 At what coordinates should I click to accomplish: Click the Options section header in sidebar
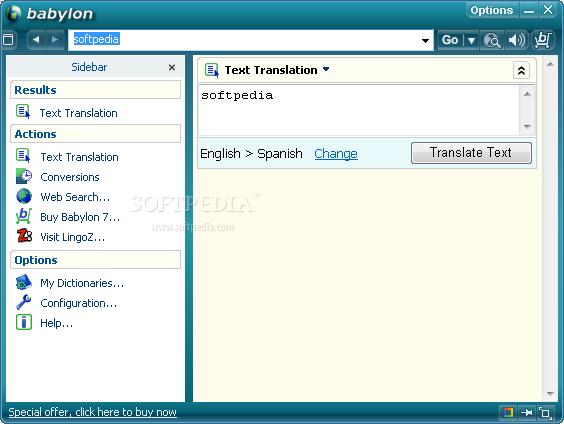(95, 260)
